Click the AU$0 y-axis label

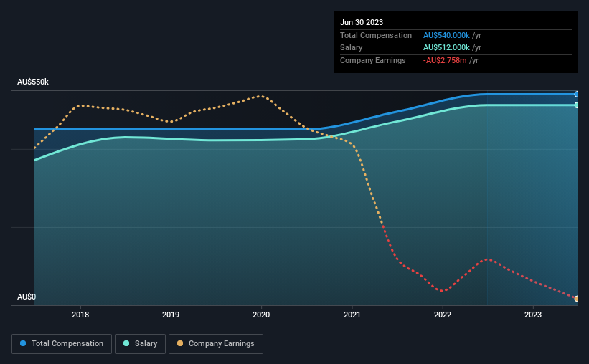(x=27, y=297)
